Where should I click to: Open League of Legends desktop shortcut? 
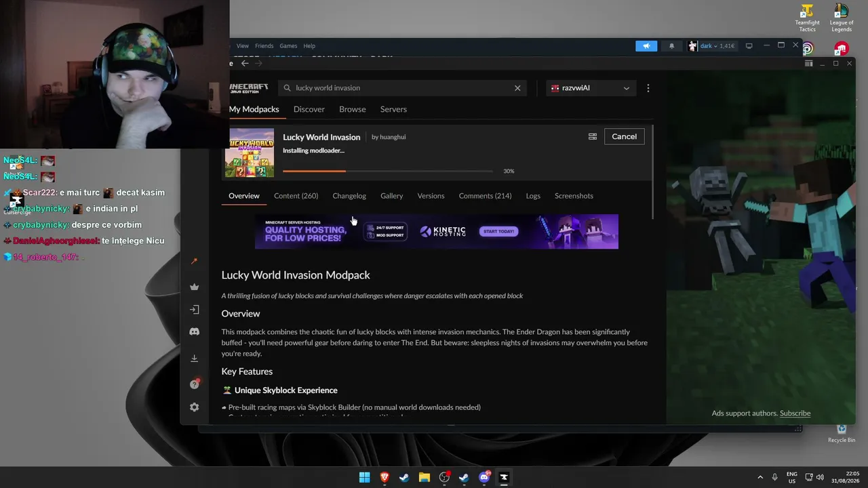(842, 18)
